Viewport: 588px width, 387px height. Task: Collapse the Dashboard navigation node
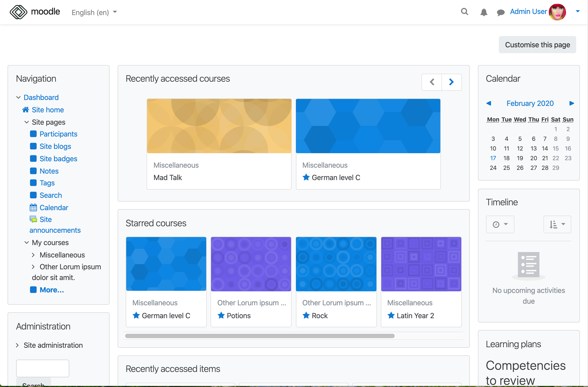point(18,97)
